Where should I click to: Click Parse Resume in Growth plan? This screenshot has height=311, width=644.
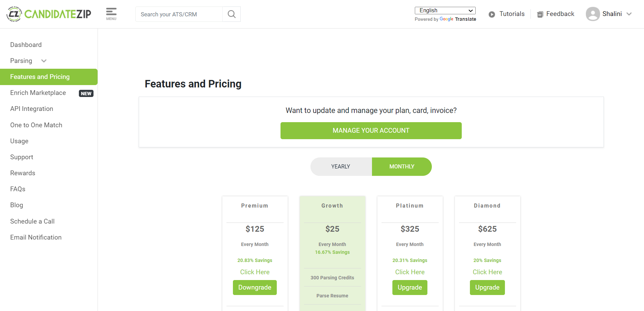pos(332,296)
